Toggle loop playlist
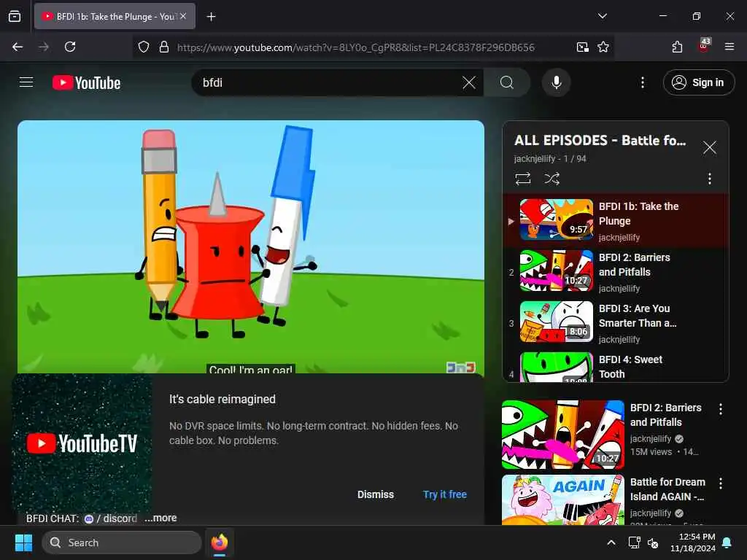747x560 pixels. click(522, 179)
